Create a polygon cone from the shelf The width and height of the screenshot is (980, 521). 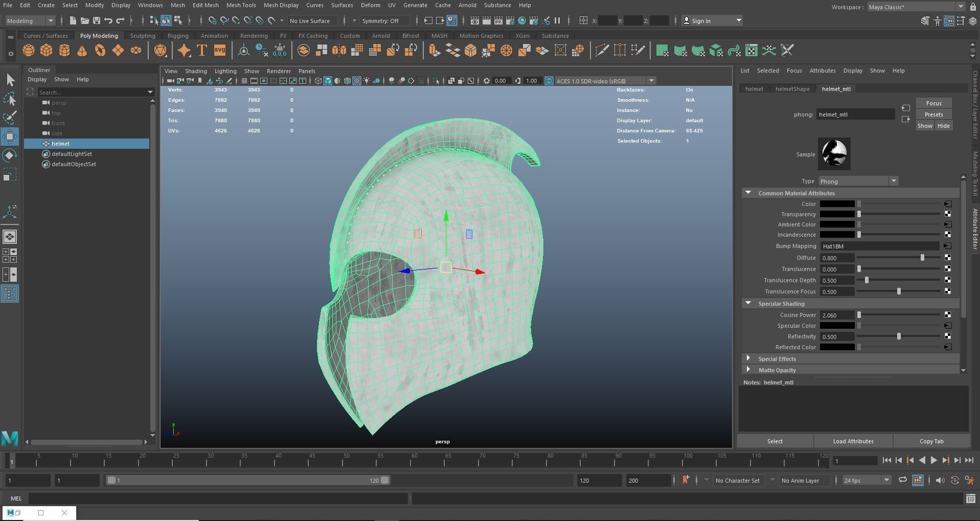click(x=82, y=50)
